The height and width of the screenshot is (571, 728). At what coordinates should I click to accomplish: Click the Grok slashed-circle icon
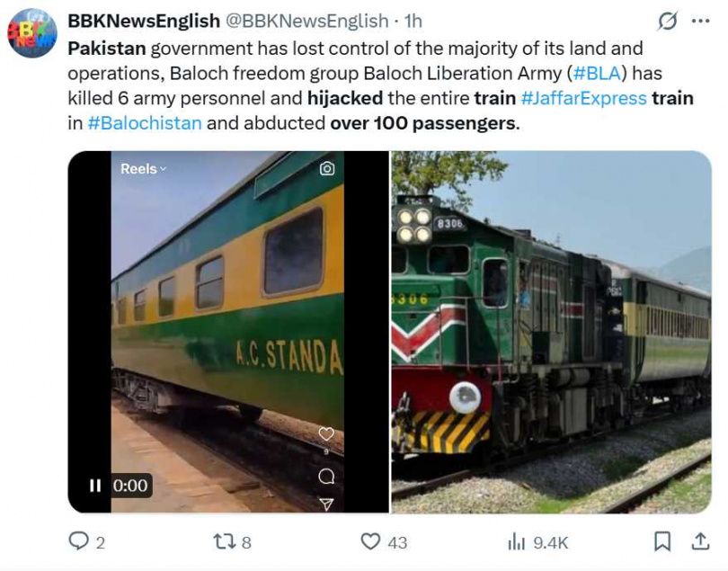[x=668, y=21]
